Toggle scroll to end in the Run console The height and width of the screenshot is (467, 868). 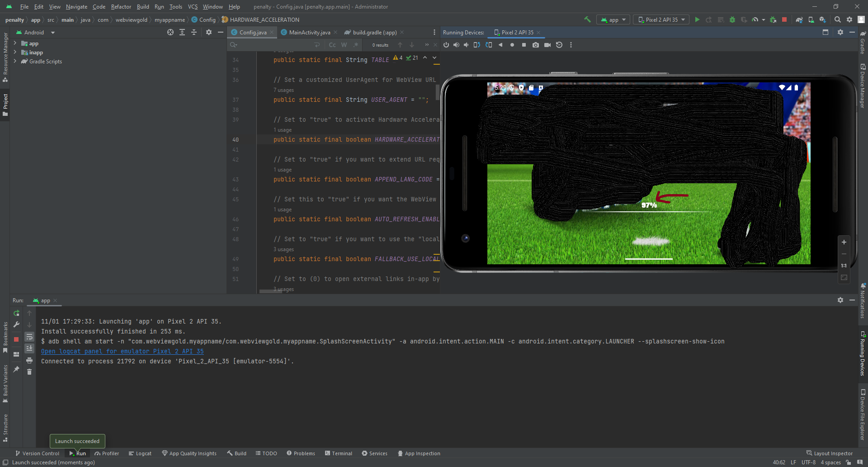[x=29, y=348]
